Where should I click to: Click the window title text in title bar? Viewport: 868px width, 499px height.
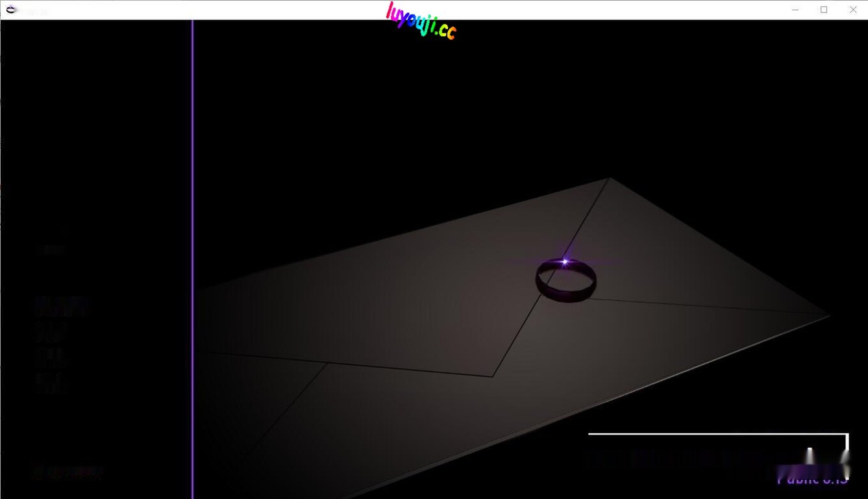36,11
